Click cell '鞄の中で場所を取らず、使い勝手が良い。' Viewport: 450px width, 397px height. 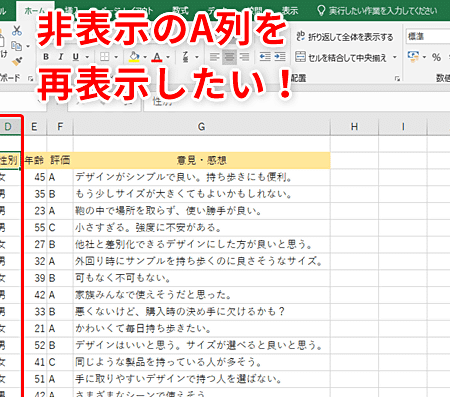pyautogui.click(x=202, y=211)
